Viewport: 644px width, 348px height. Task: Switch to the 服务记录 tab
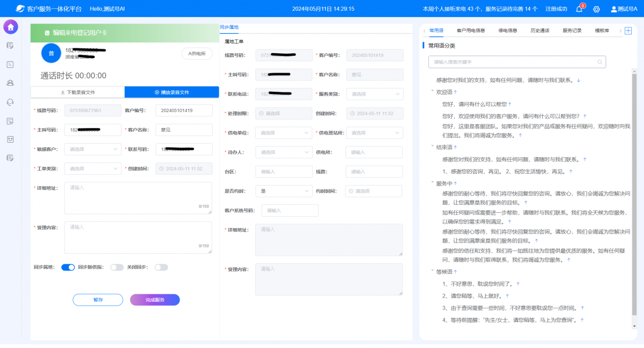pos(572,31)
